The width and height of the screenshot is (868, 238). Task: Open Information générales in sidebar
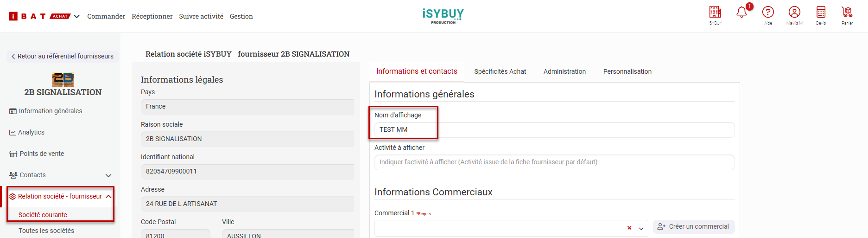coord(51,111)
